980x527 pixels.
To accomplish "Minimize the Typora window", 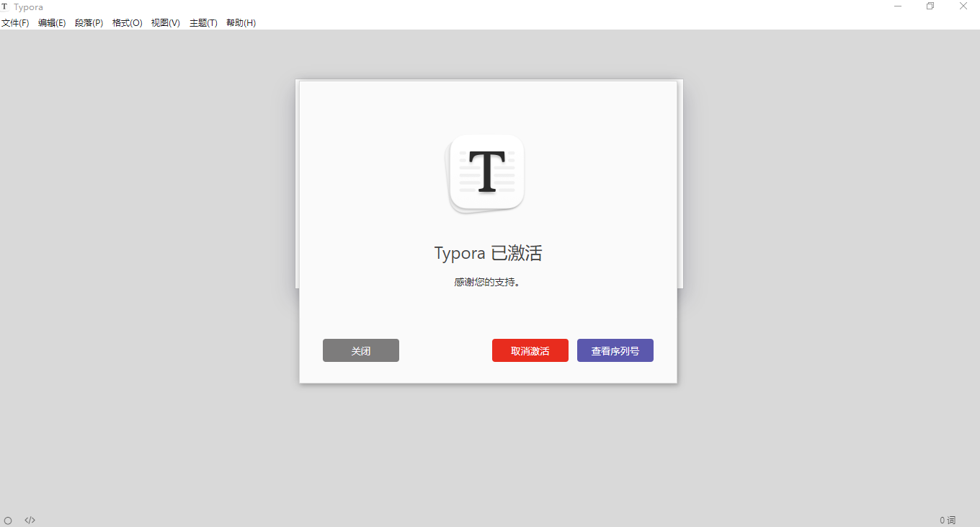I will (899, 6).
